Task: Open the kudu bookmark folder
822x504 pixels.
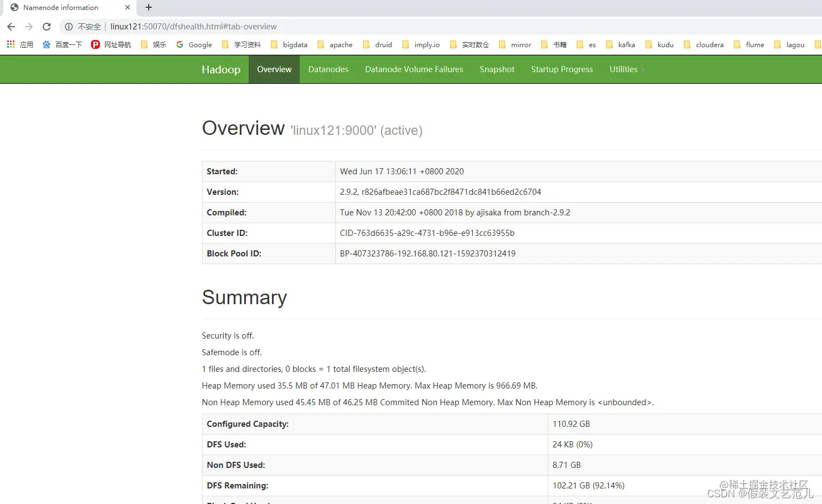Action: tap(659, 44)
